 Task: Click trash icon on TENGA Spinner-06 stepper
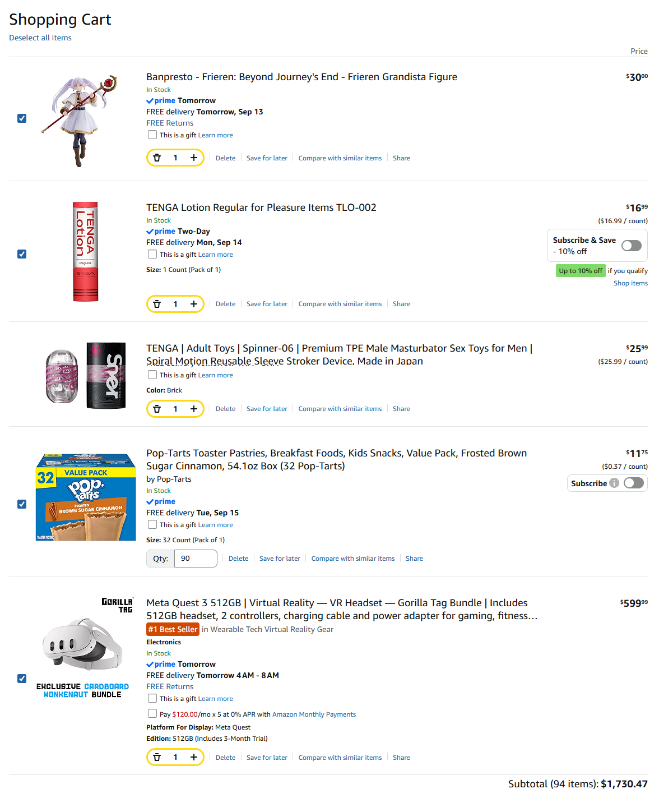pyautogui.click(x=157, y=409)
